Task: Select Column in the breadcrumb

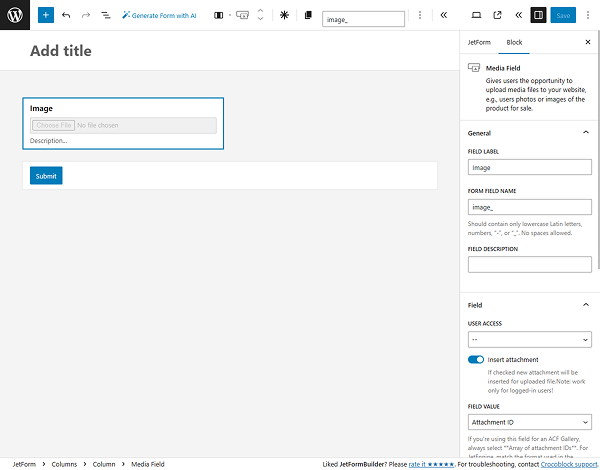Action: (104, 464)
